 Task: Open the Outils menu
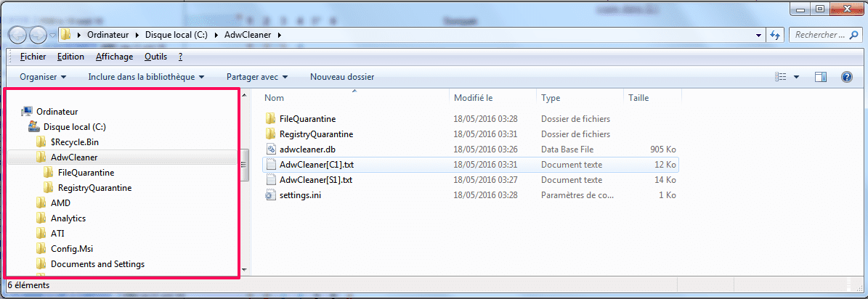pyautogui.click(x=155, y=57)
